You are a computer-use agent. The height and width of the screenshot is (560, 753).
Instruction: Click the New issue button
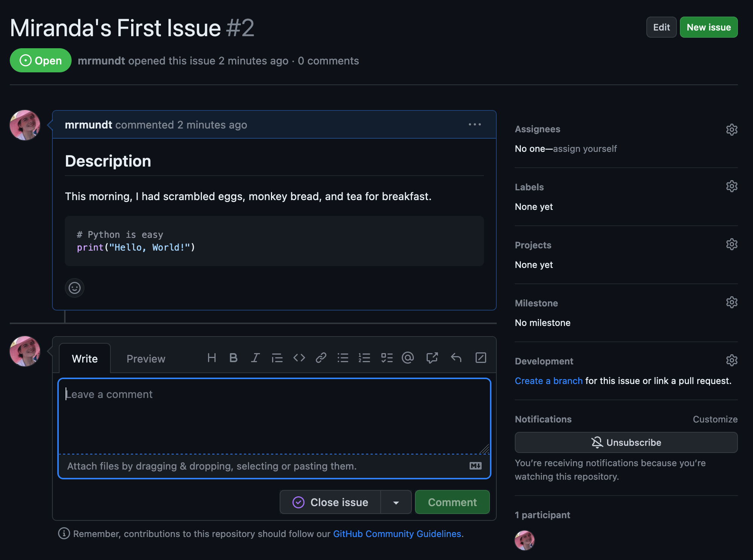pos(709,27)
